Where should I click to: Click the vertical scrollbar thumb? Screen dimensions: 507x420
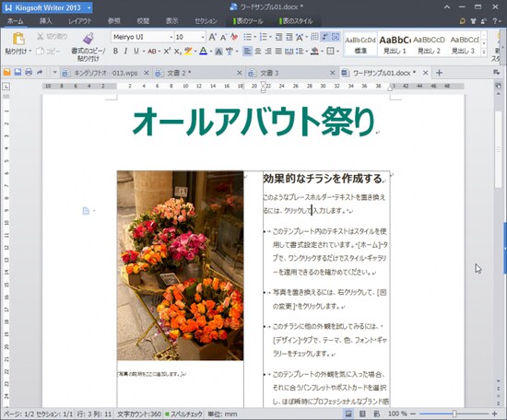click(499, 150)
